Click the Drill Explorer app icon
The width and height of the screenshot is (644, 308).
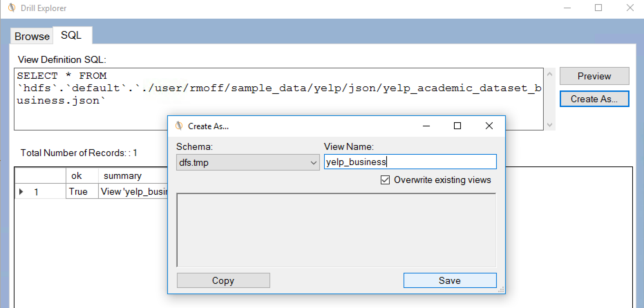tap(12, 8)
